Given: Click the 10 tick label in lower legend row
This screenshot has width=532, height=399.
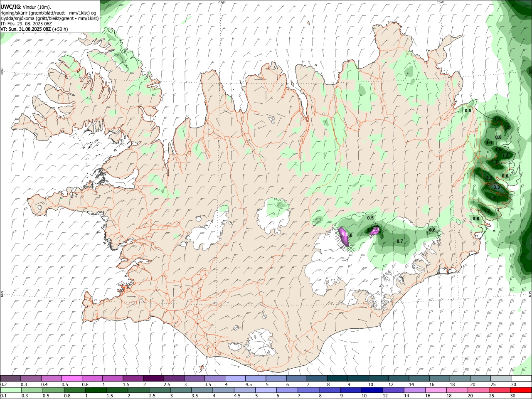Looking at the screenshot, I should [x=364, y=396].
